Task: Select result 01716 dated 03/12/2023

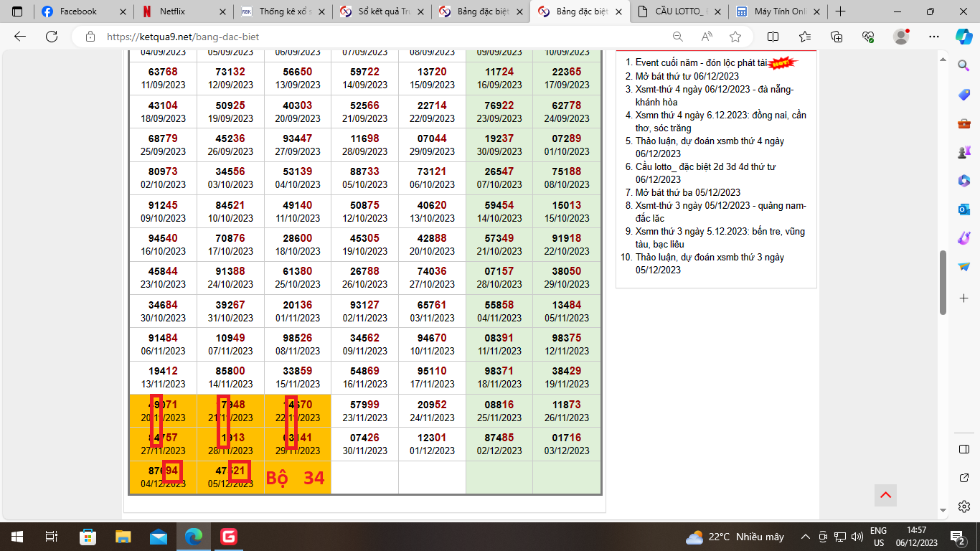Action: point(567,444)
